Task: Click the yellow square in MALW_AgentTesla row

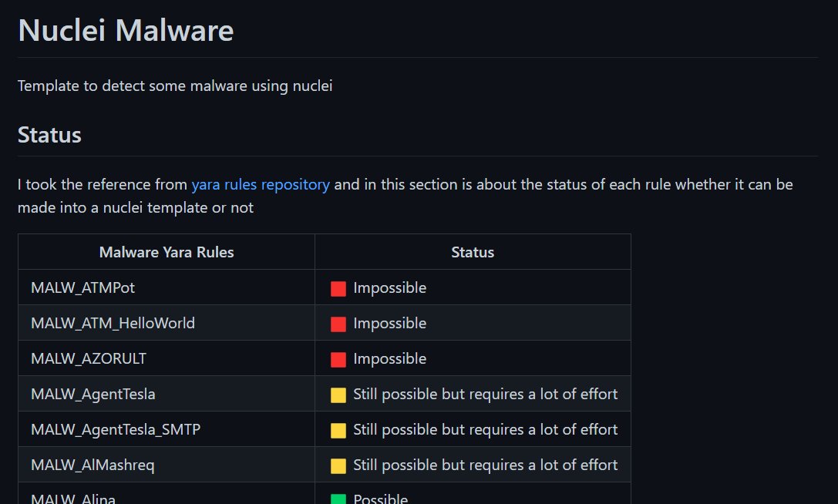Action: 338,395
